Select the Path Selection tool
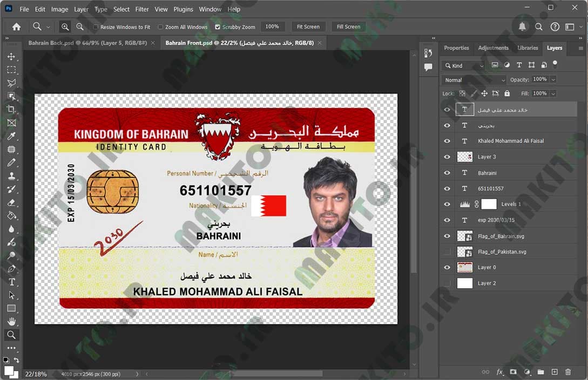Screen dimensions: 588x380 pos(11,295)
